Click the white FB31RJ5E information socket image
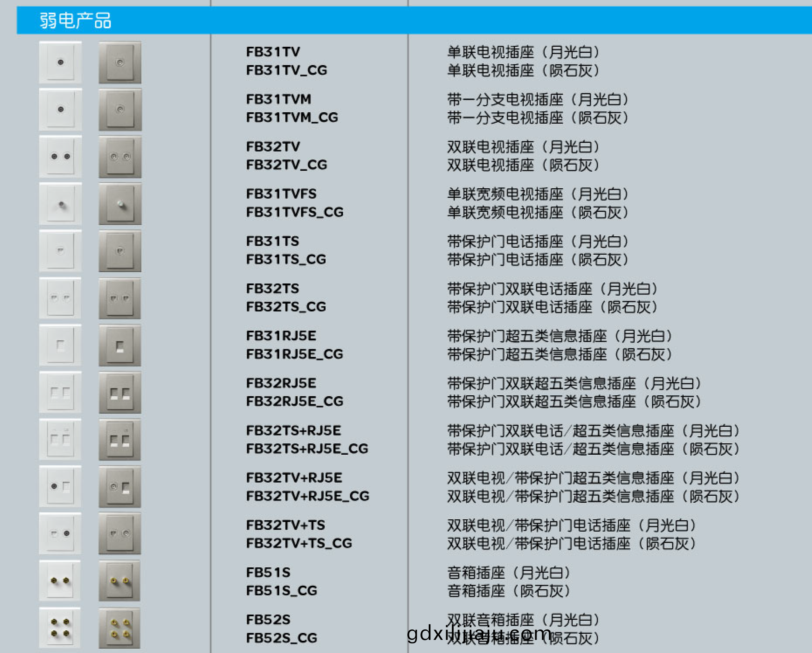The width and height of the screenshot is (812, 653). click(60, 345)
